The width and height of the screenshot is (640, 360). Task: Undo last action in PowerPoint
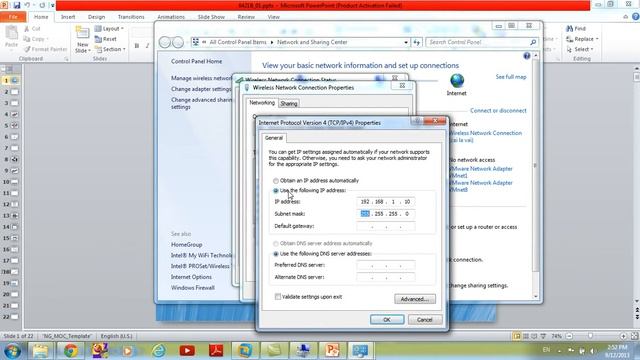tap(27, 5)
